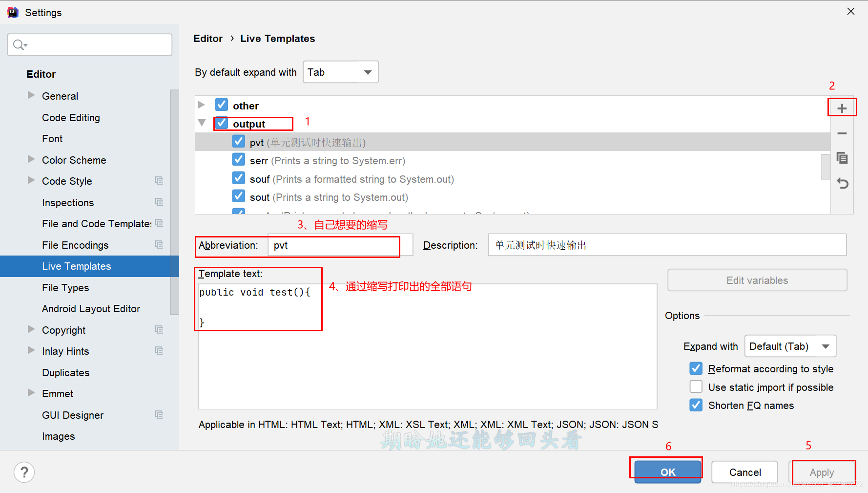
Task: Click the project-level icon next to Code Style
Action: pyautogui.click(x=159, y=181)
